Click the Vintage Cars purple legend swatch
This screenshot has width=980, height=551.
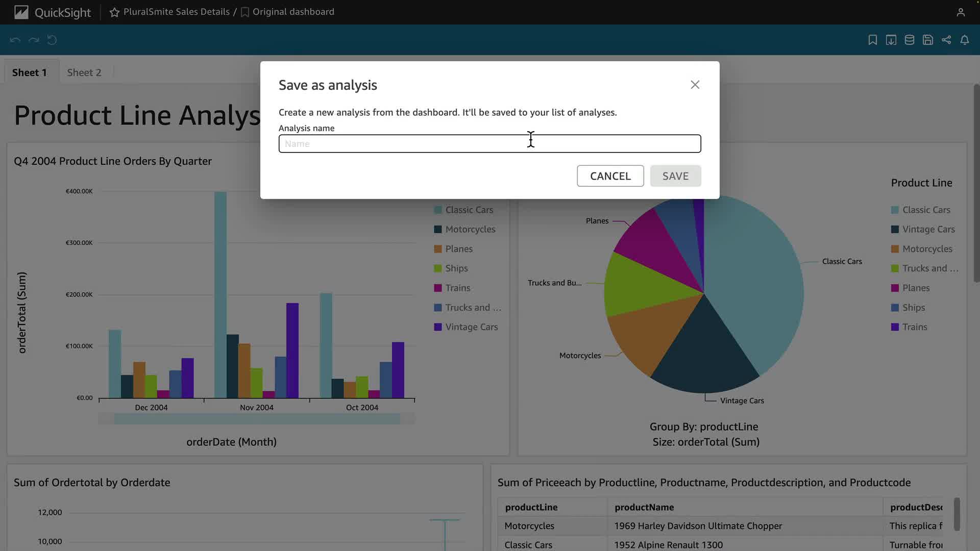tap(437, 327)
